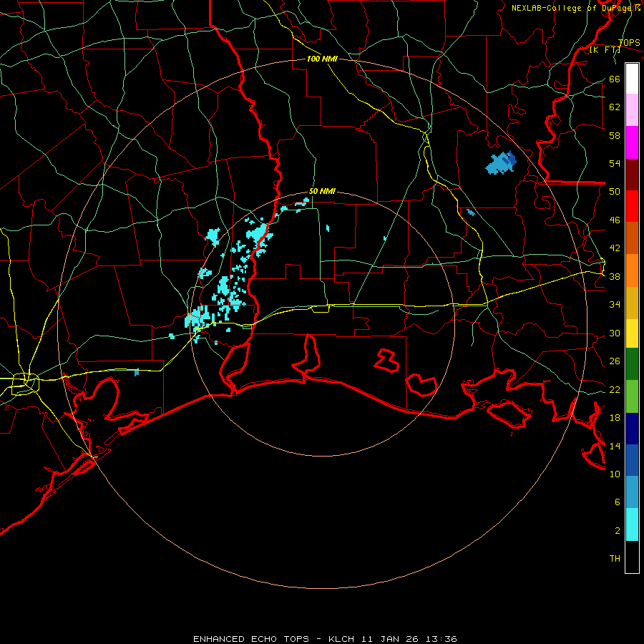Click the "10" legend value

coord(615,474)
